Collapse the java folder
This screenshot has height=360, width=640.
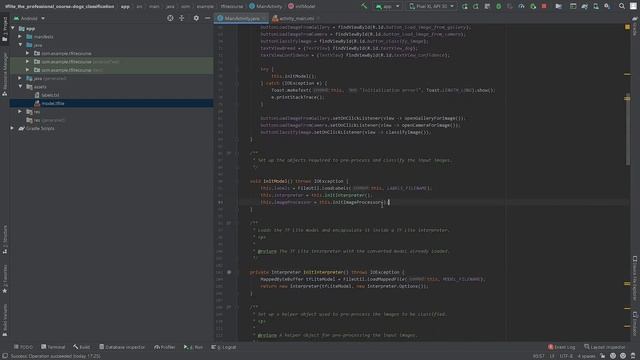pyautogui.click(x=20, y=45)
